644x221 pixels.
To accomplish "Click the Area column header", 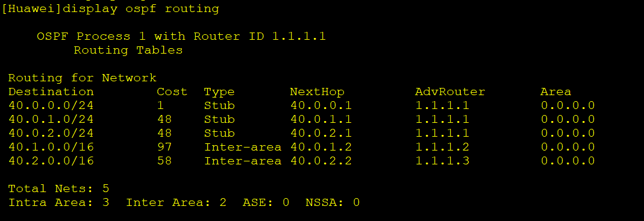I will point(555,92).
